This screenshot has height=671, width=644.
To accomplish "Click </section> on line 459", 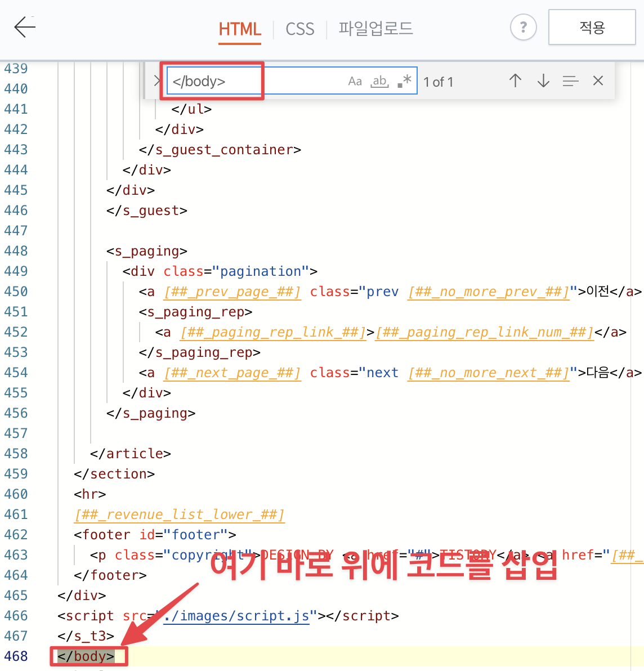I will coord(114,474).
